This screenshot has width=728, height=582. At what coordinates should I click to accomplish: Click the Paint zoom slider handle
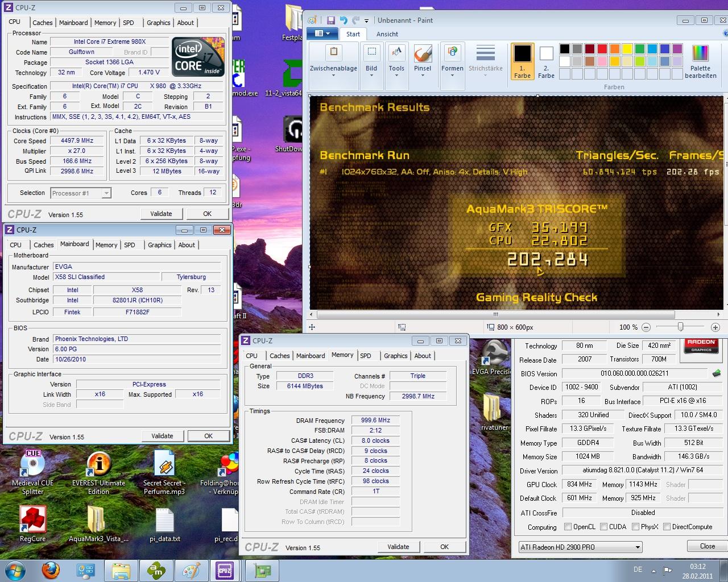click(680, 327)
